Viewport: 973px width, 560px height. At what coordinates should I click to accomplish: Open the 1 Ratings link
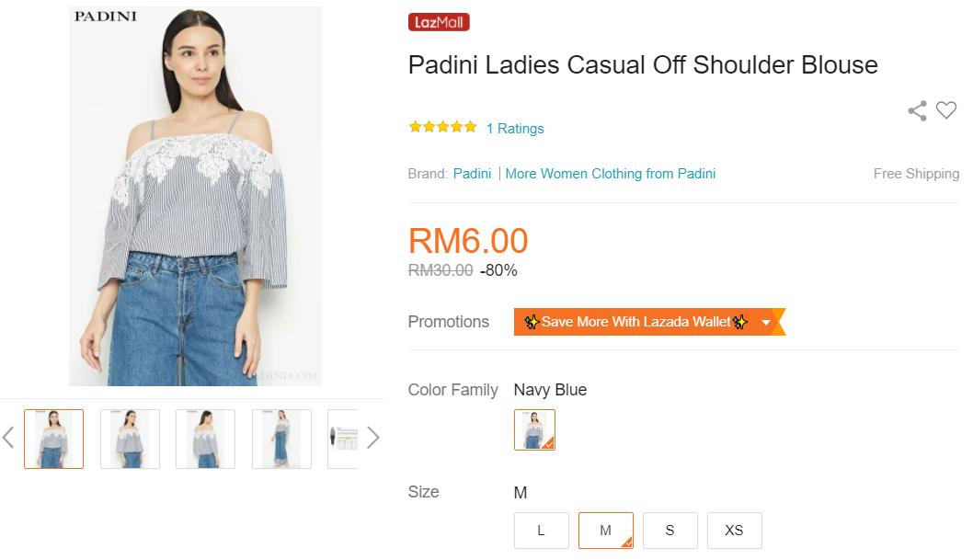coord(515,129)
